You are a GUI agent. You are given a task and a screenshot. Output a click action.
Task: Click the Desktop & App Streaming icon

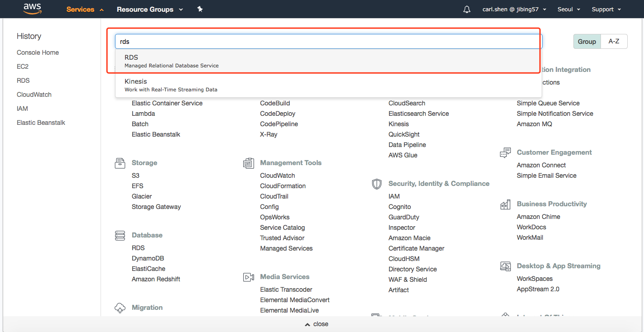(x=505, y=266)
